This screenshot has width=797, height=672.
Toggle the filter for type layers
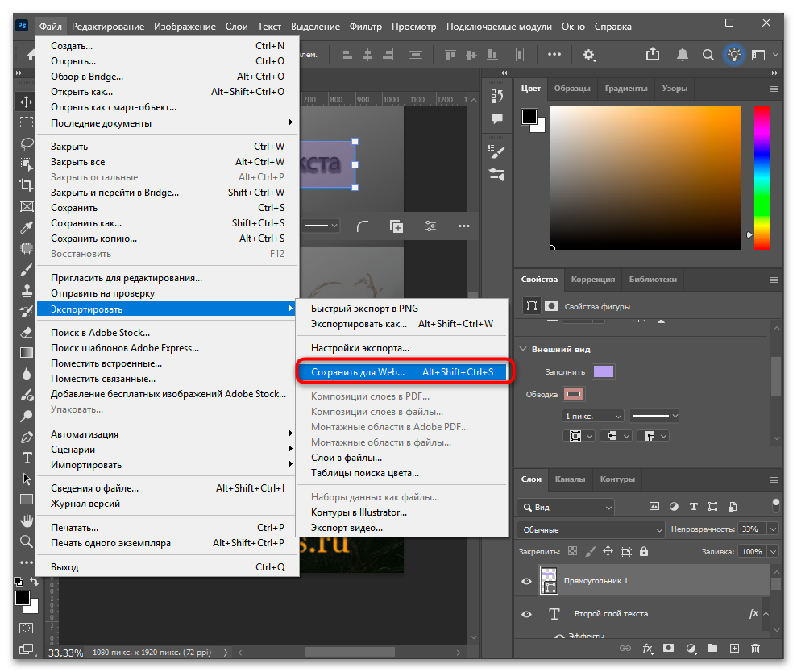point(693,506)
